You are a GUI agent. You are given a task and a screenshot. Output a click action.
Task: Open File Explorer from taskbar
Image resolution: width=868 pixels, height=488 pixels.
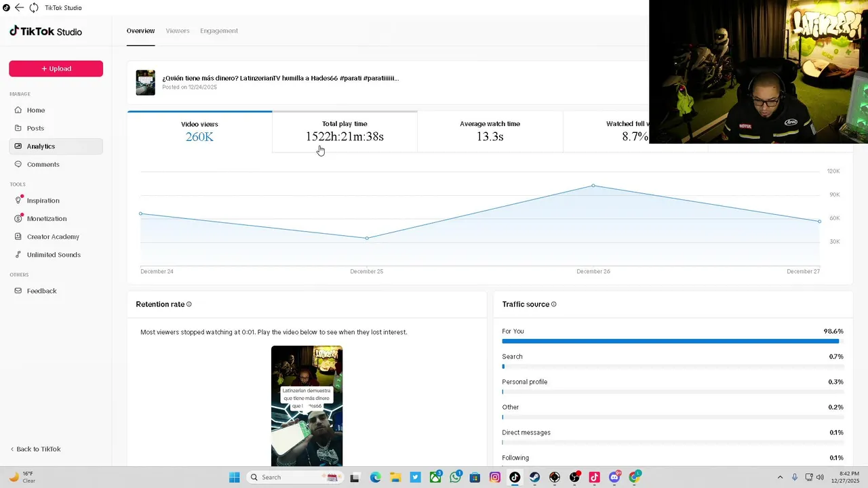(395, 477)
